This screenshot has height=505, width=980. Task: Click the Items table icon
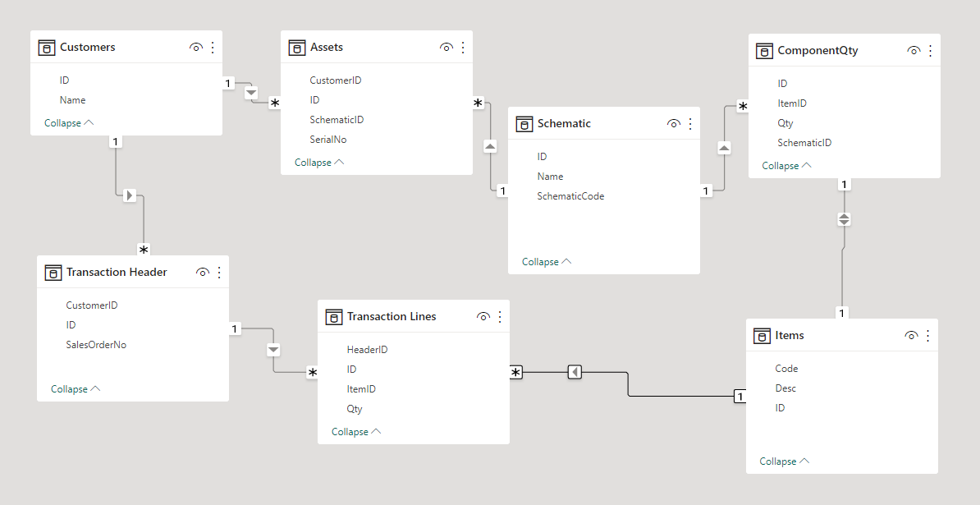point(762,336)
